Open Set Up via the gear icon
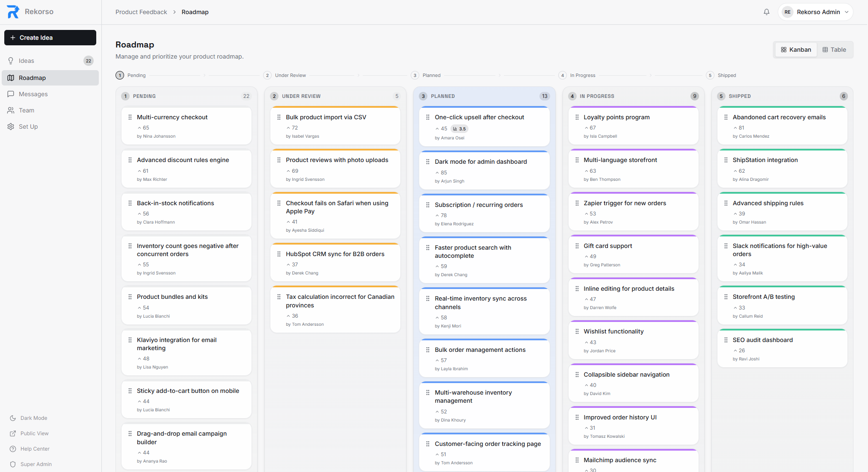This screenshot has height=472, width=868. pyautogui.click(x=11, y=127)
